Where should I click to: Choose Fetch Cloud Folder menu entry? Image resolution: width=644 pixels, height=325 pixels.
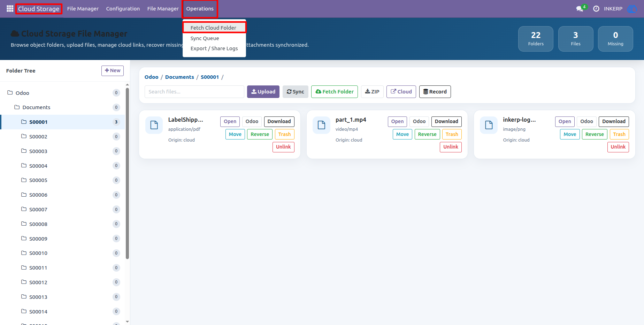(214, 28)
